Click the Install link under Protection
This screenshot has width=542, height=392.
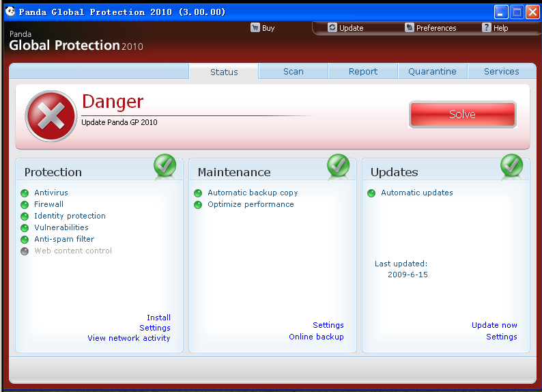tap(158, 318)
